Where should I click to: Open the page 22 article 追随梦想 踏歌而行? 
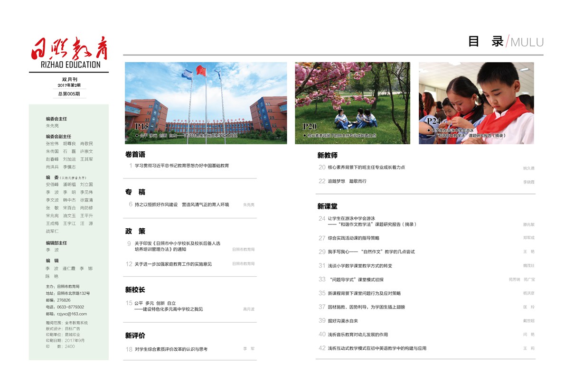(347, 181)
